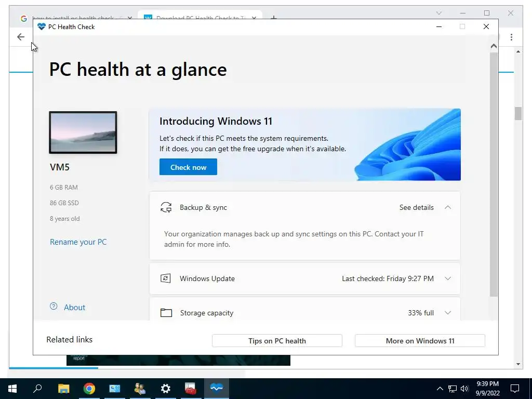Click the PC Health Check vertical scrollbar thumb
This screenshot has height=399, width=532.
pyautogui.click(x=494, y=175)
